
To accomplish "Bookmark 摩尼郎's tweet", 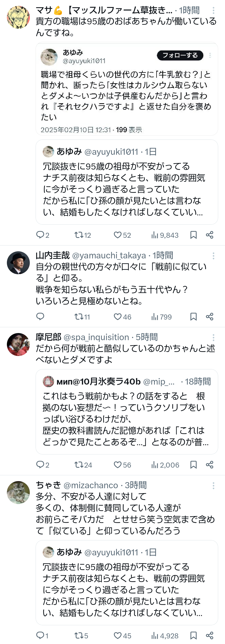I will (193, 465).
